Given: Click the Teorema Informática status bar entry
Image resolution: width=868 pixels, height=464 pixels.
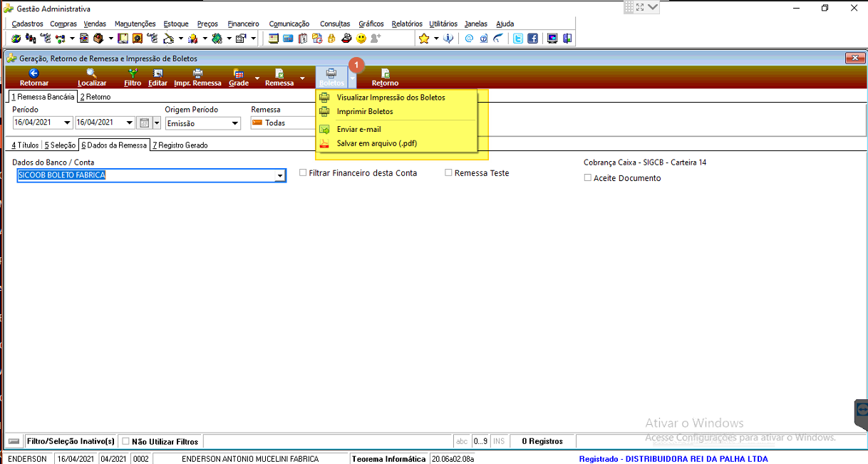Looking at the screenshot, I should click(x=389, y=459).
